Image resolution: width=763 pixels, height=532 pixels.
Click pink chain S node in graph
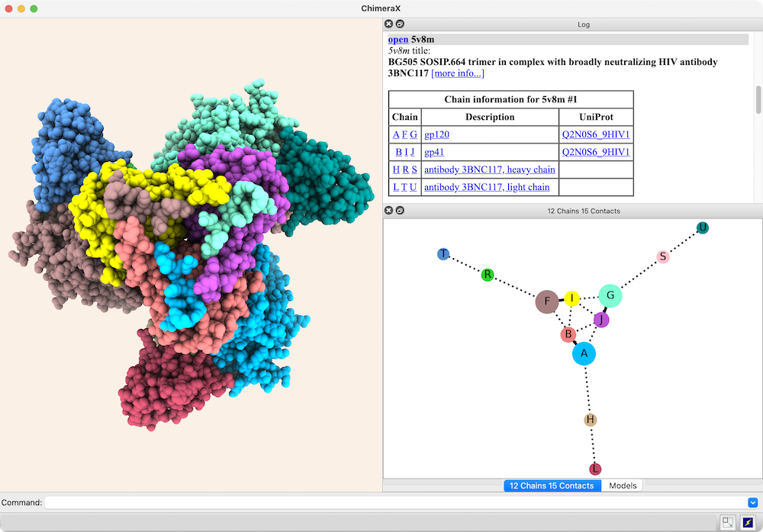tap(662, 257)
